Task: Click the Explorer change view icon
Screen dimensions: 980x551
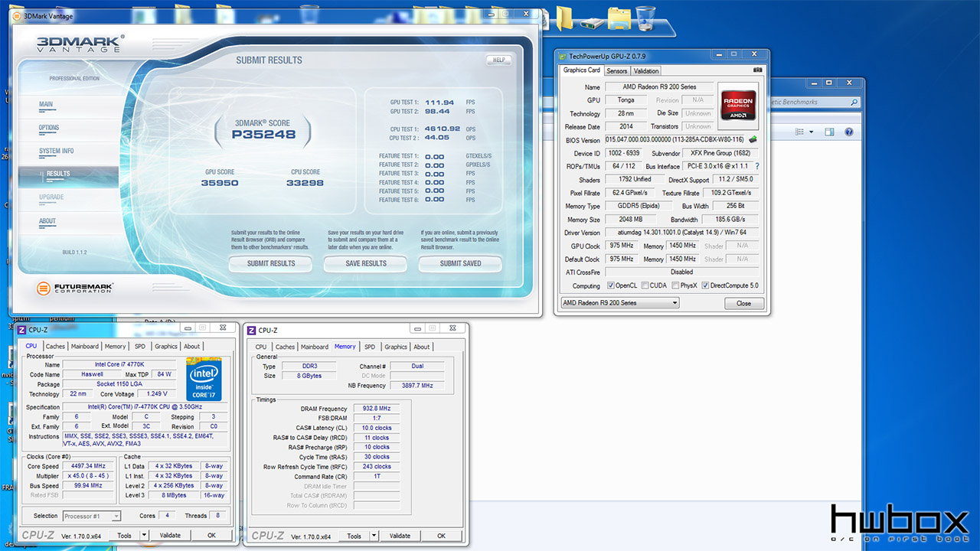Action: tap(798, 132)
